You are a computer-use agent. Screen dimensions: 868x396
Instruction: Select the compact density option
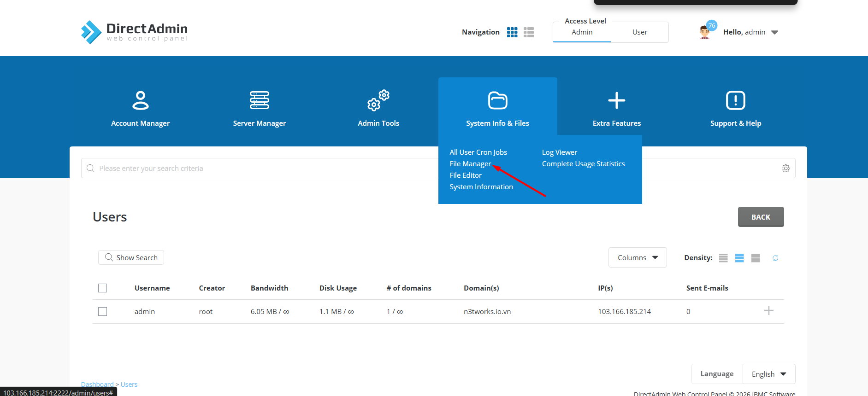pyautogui.click(x=723, y=258)
